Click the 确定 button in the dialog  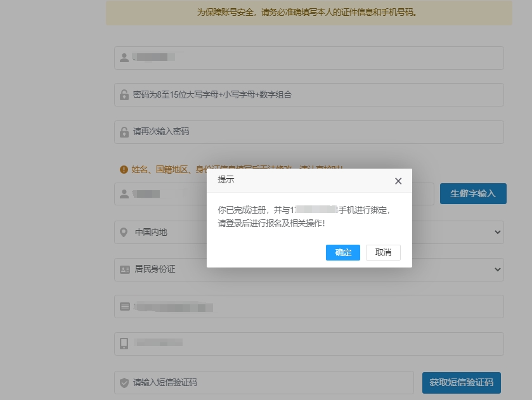[x=342, y=252]
